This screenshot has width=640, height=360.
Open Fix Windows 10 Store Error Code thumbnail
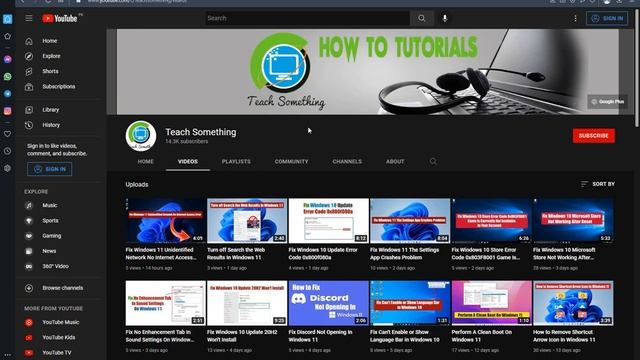491,221
